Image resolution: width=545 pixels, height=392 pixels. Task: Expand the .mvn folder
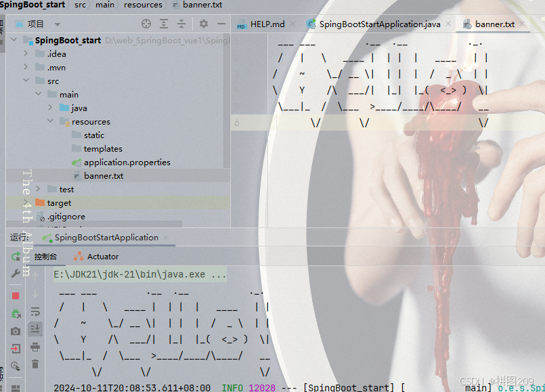(26, 67)
